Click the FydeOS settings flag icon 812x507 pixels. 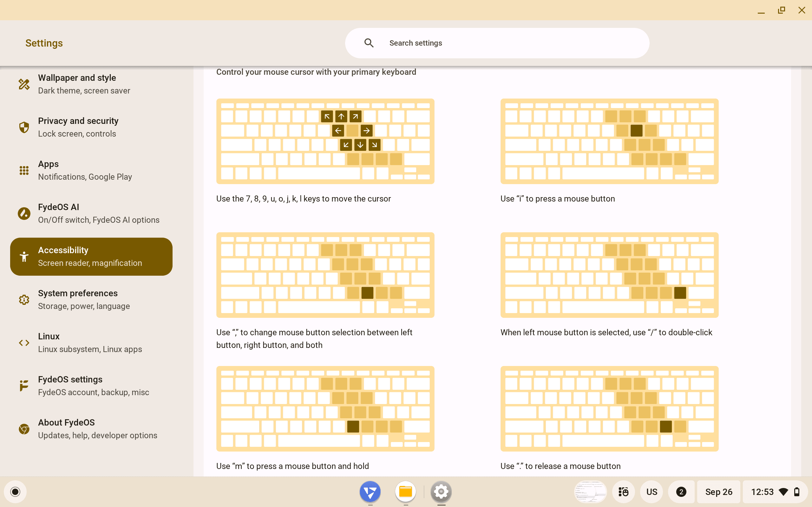coord(24,386)
